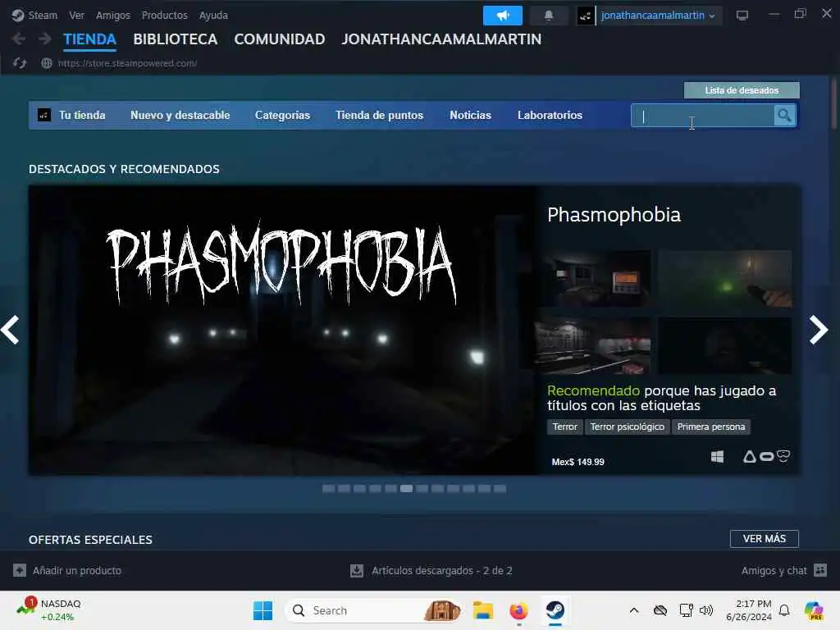Viewport: 840px width, 630px height.
Task: Open the Ayuda menu
Action: pyautogui.click(x=213, y=15)
